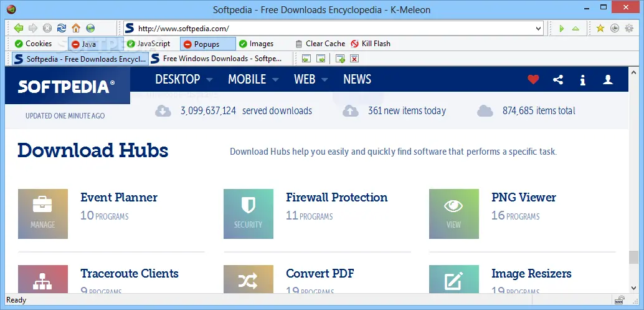
Task: Toggle Cookies permission
Action: (x=33, y=44)
